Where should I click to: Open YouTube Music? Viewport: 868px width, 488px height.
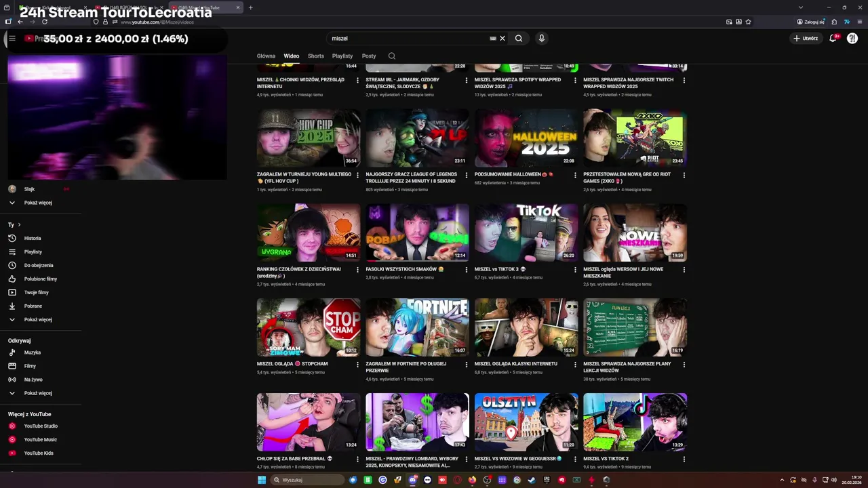(41, 440)
